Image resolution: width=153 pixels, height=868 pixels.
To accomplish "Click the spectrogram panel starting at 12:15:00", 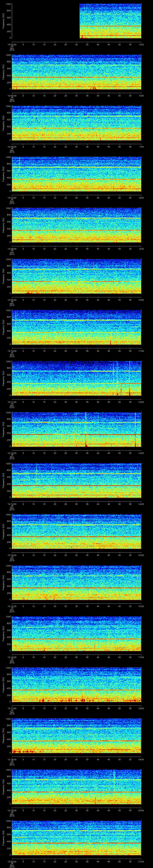I will [77, 583].
